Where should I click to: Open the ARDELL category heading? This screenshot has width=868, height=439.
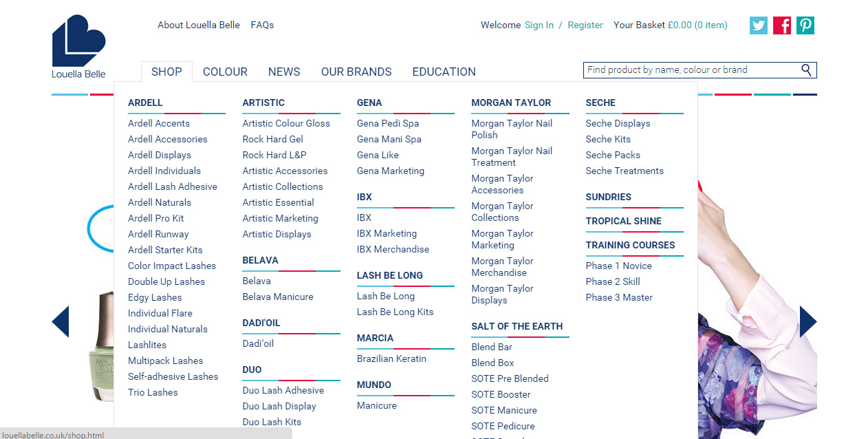pos(145,103)
